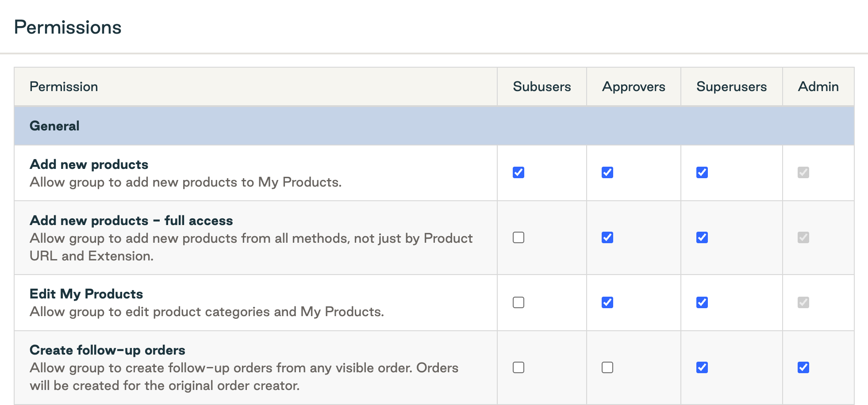This screenshot has width=868, height=405.
Task: Uncheck Create follow-up orders for Superusers
Action: [702, 367]
